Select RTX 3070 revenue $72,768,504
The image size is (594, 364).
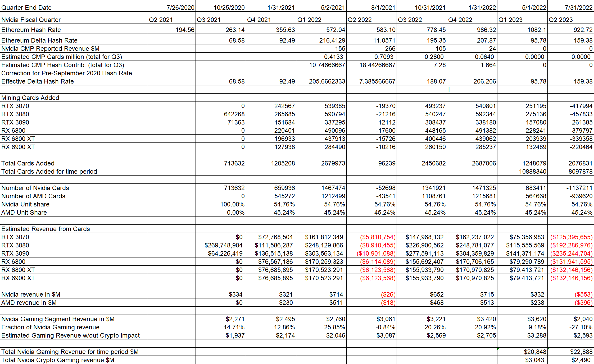pyautogui.click(x=271, y=237)
